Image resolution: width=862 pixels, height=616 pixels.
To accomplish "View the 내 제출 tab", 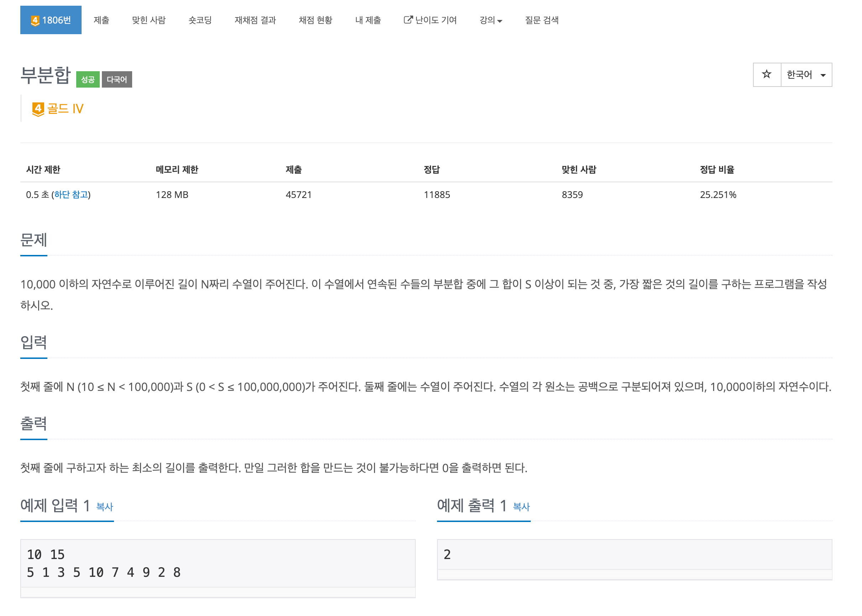I will pos(368,20).
